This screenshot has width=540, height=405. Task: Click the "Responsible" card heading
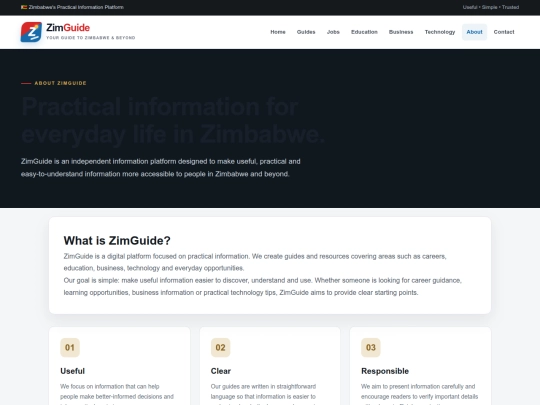coord(385,371)
